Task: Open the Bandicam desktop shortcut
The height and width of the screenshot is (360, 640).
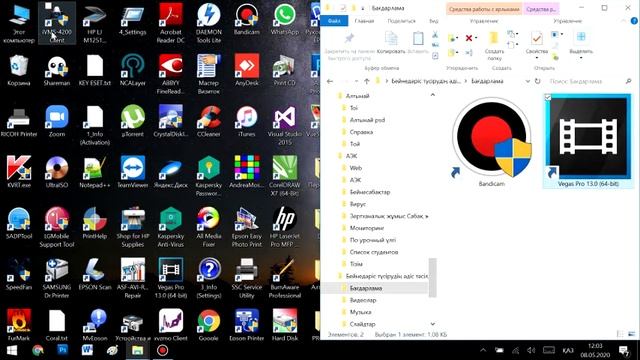Action: click(x=247, y=20)
